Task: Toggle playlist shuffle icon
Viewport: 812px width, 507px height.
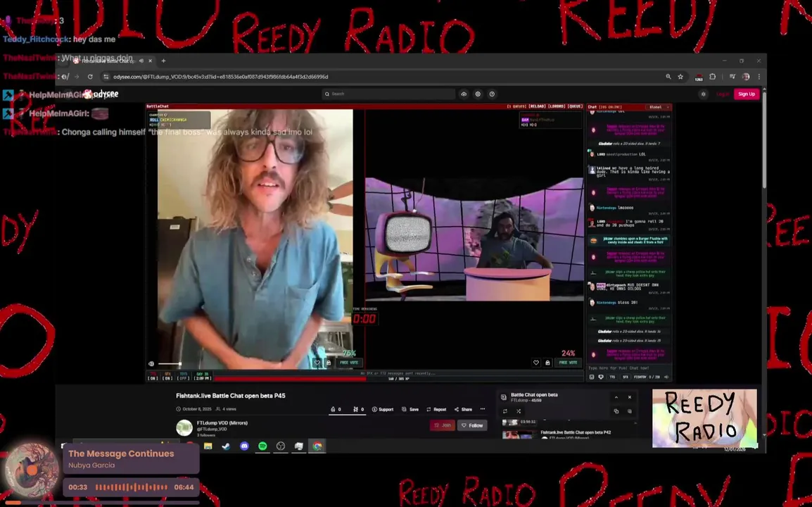Action: tap(519, 411)
